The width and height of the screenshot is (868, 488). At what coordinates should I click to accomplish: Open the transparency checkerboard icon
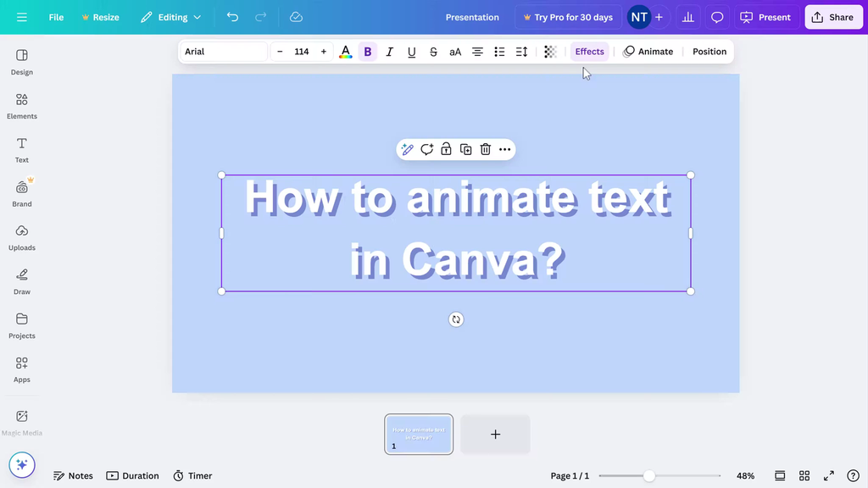[x=550, y=52]
